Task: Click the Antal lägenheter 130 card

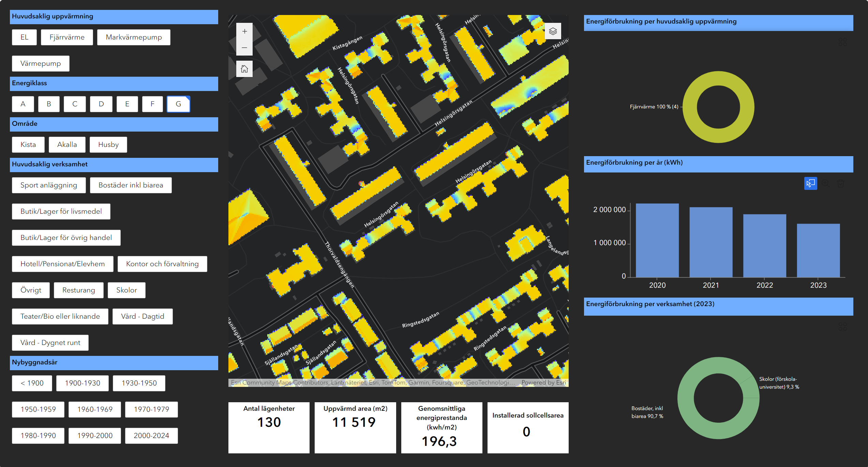Action: coord(269,427)
